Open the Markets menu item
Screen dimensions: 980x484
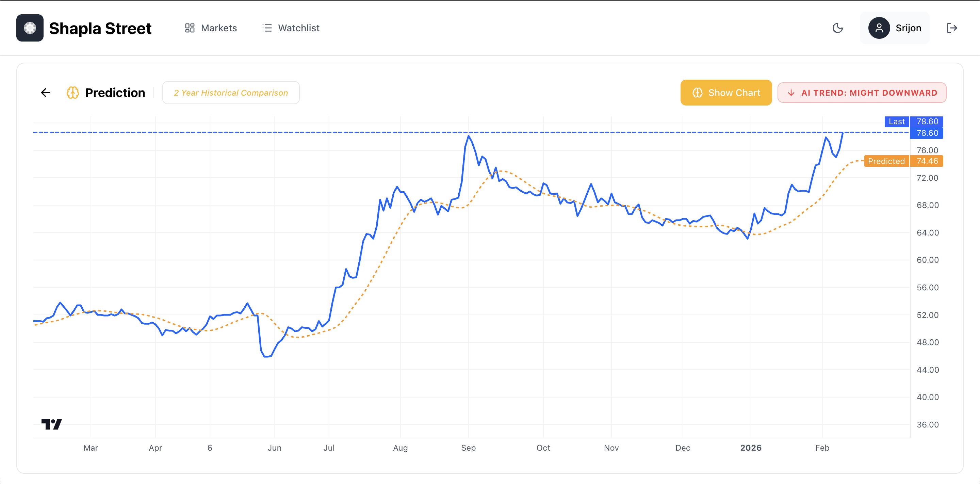coord(218,28)
